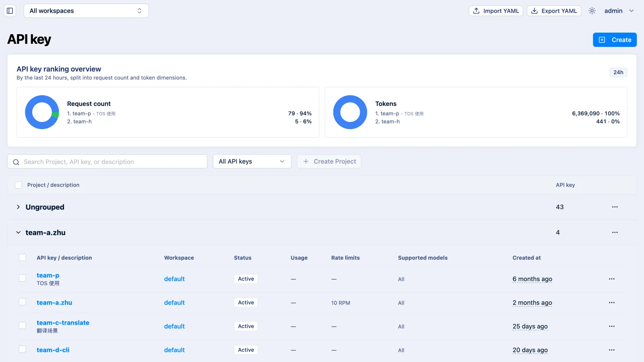Viewport: 644px width, 362px height.
Task: Open the All API keys filter dropdown
Action: pos(252,161)
